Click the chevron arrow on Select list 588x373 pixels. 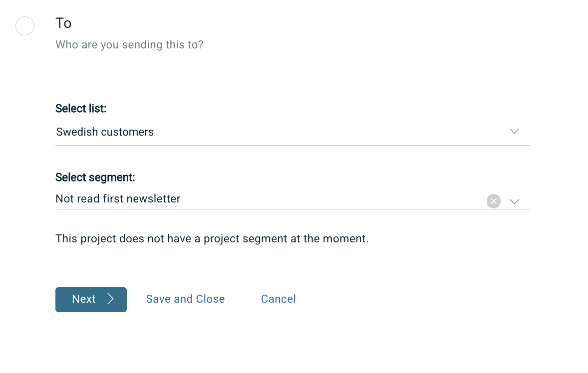pos(514,131)
